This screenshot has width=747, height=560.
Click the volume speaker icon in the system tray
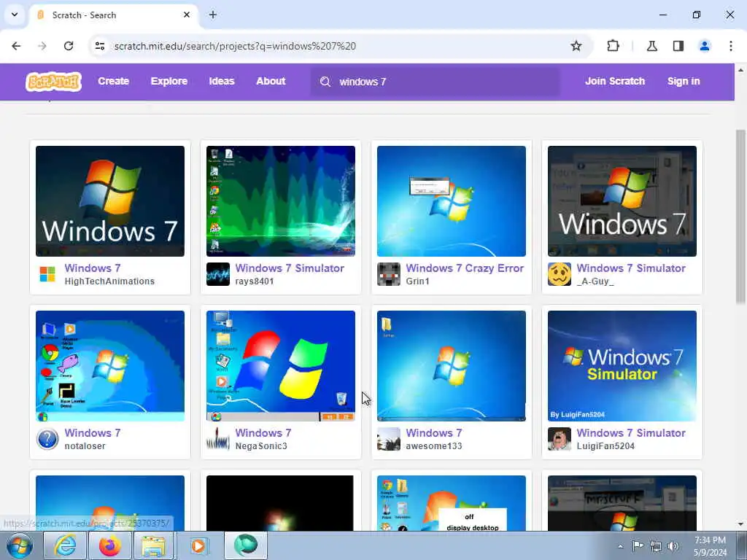[x=673, y=546]
